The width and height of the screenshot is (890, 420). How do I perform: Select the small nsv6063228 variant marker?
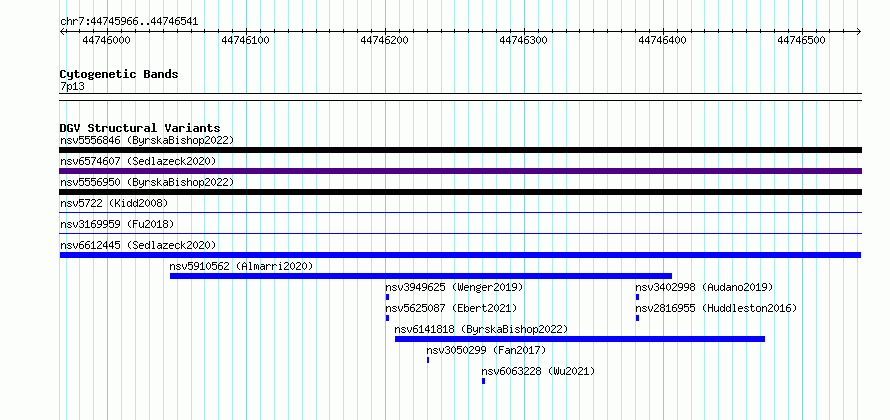coord(484,381)
